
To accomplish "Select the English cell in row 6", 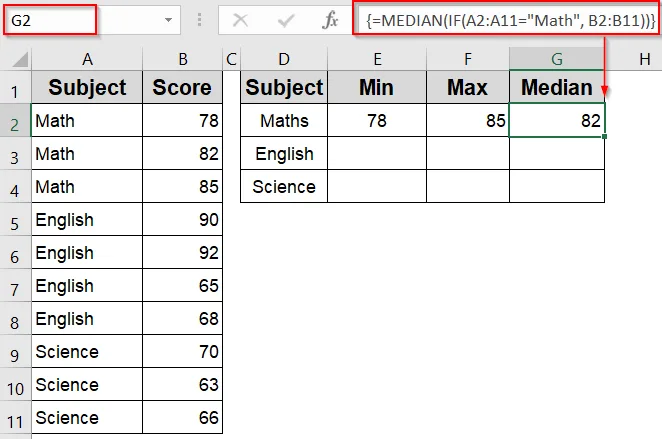I will [x=87, y=252].
